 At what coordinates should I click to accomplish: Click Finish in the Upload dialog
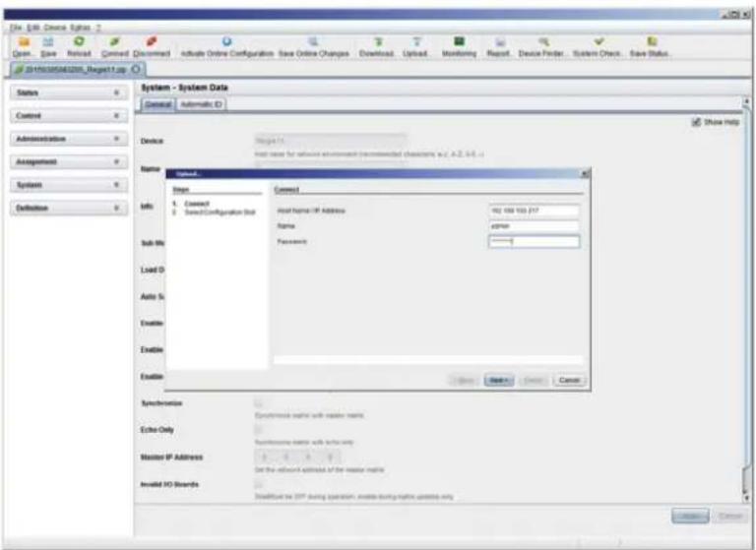534,381
